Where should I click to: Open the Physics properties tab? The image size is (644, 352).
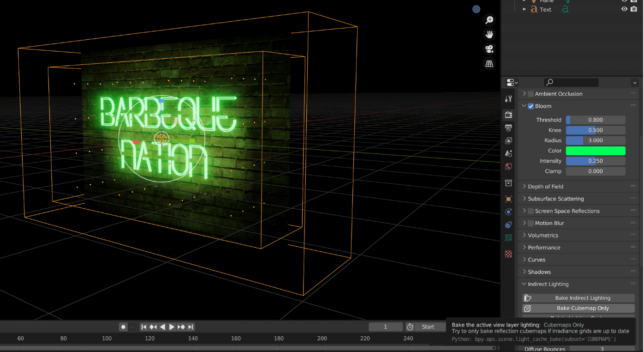[x=508, y=212]
